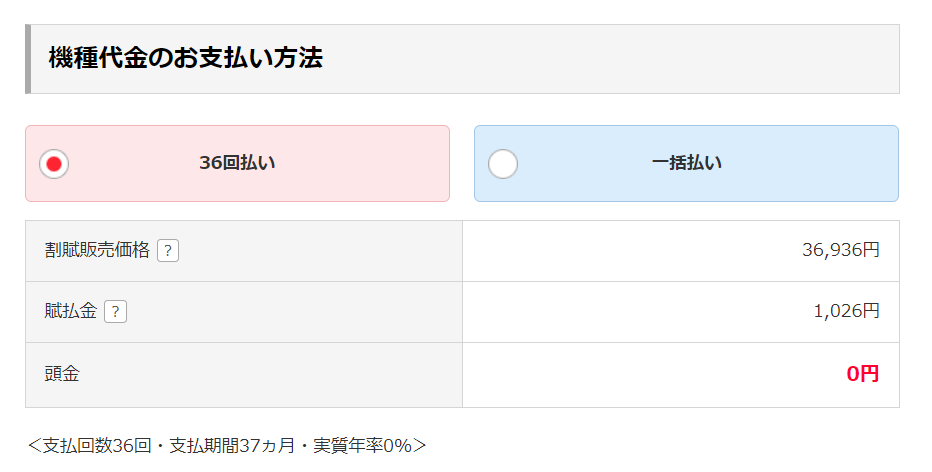Viewport: 932px width, 472px height.
Task: Click the 賦払金 row label
Action: click(70, 312)
